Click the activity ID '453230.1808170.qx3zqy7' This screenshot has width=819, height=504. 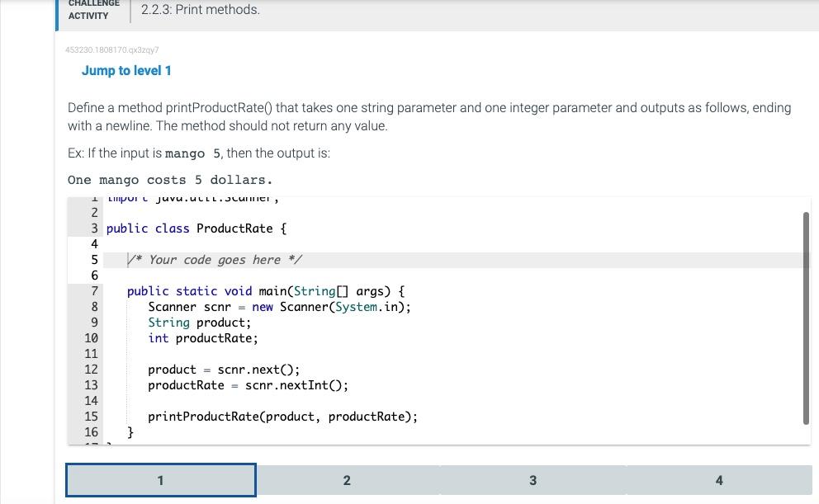point(111,50)
